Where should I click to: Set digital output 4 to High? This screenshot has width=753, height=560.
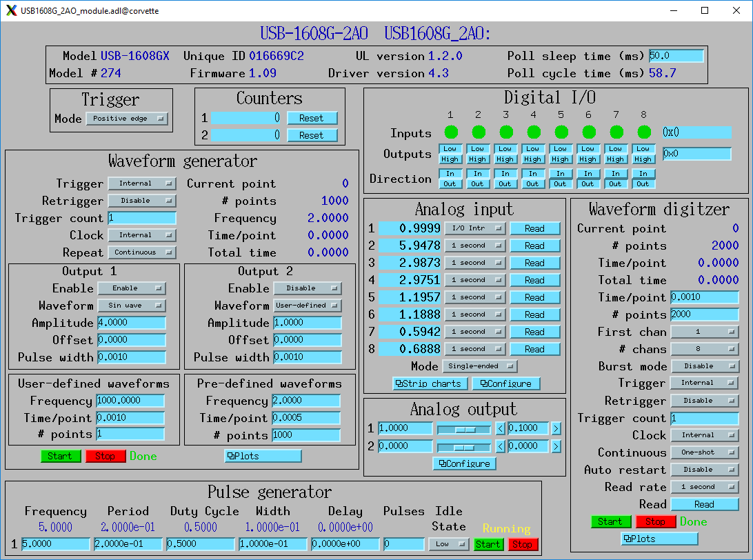pyautogui.click(x=532, y=159)
